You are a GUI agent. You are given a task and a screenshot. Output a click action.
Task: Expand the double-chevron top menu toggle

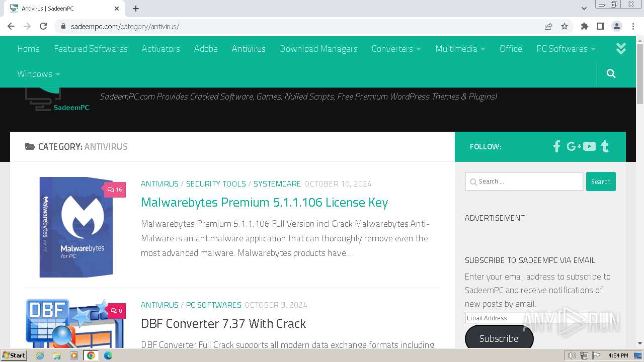621,48
